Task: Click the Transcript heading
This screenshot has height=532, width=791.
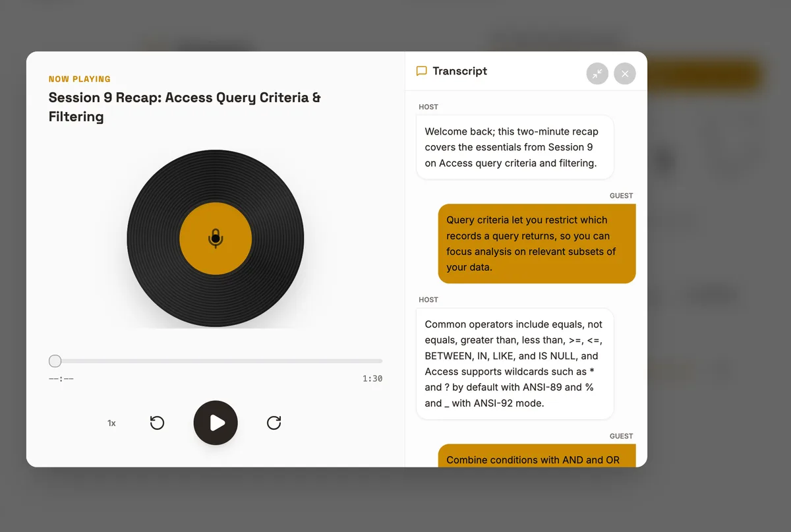Action: coord(459,71)
